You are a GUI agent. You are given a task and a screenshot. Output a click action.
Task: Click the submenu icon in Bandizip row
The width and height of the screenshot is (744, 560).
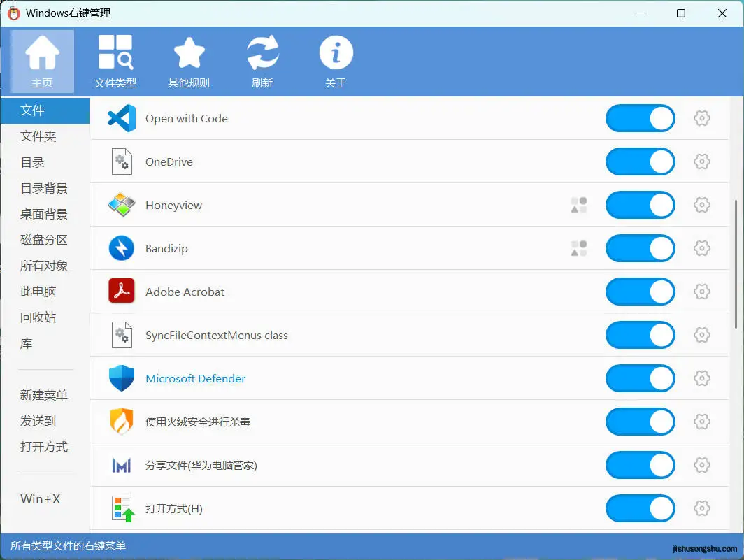click(579, 248)
